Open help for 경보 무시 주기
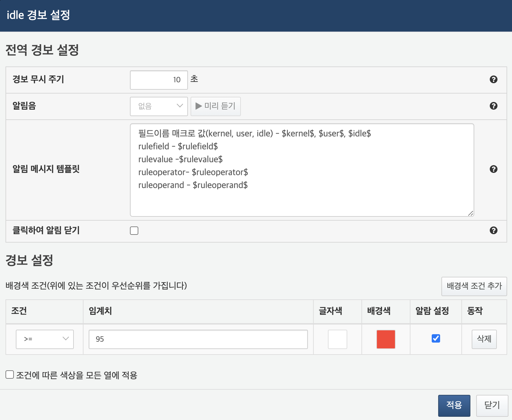This screenshot has width=512, height=420. click(x=493, y=79)
